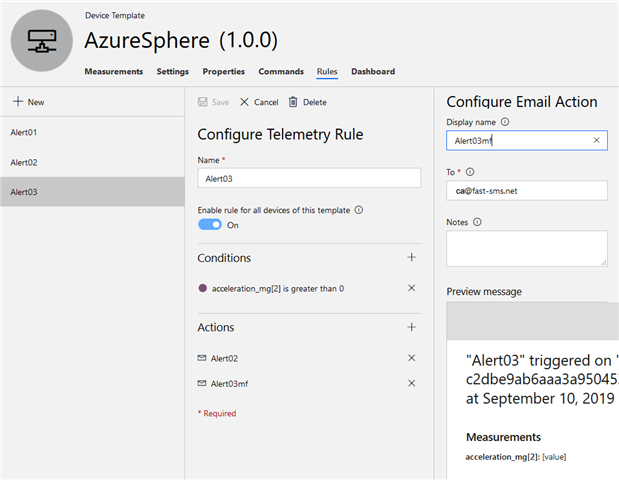Screen dimensions: 619x480
Task: Remove the Alert02 email action
Action: pos(411,358)
